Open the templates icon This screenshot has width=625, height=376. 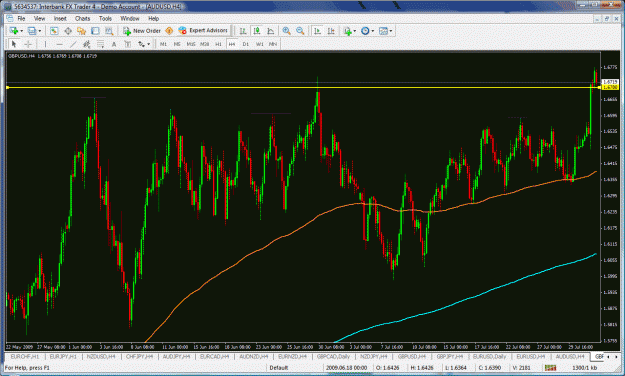[x=383, y=31]
